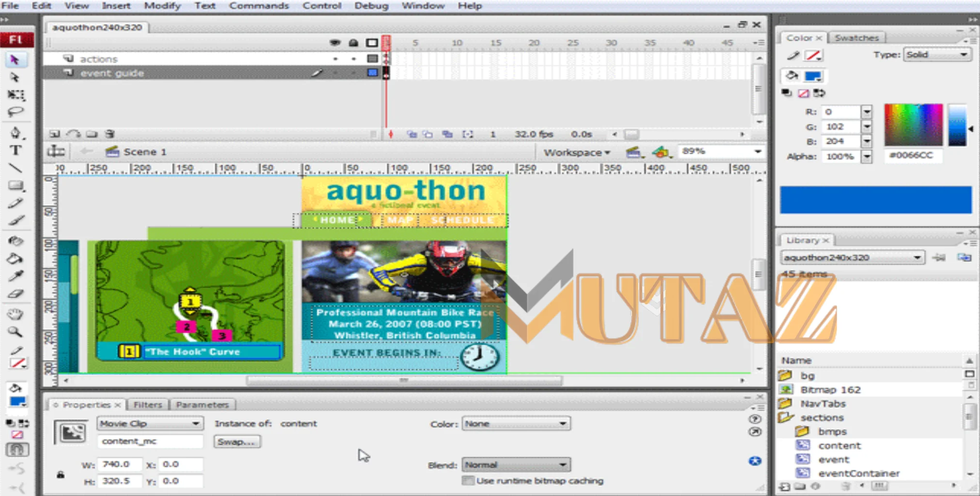Screen dimensions: 980x496
Task: Activate the Zoom magnifier tool
Action: click(15, 332)
